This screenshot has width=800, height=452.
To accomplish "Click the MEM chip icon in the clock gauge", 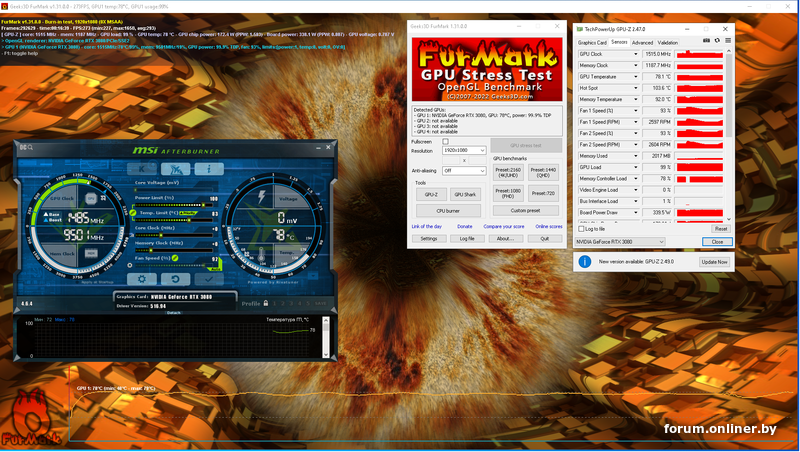I will (91, 253).
